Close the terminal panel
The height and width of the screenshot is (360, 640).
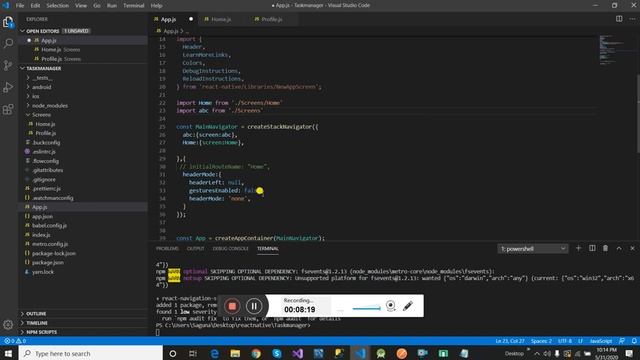click(632, 248)
